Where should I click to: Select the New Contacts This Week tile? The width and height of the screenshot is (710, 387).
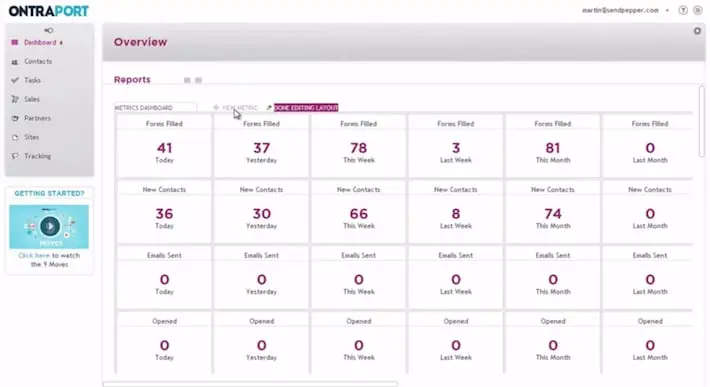[359, 211]
